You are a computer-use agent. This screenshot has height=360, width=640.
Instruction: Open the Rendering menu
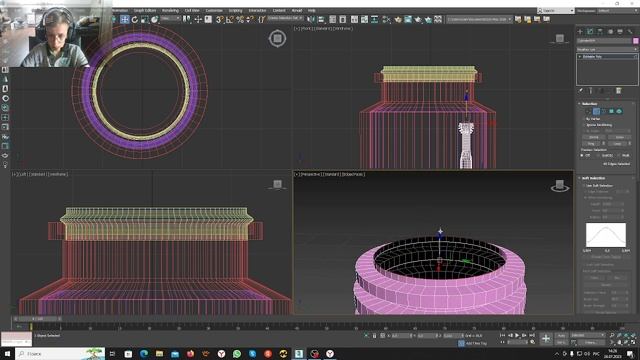coord(170,11)
